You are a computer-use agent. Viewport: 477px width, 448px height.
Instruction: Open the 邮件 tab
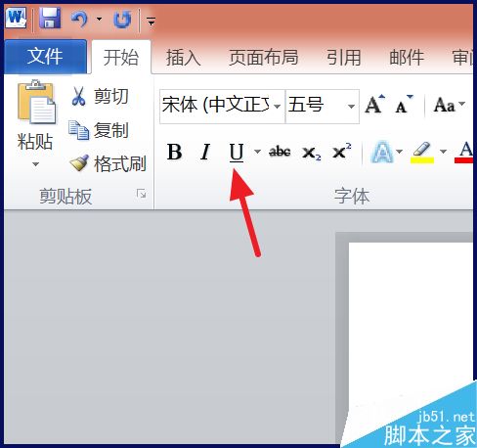[407, 58]
